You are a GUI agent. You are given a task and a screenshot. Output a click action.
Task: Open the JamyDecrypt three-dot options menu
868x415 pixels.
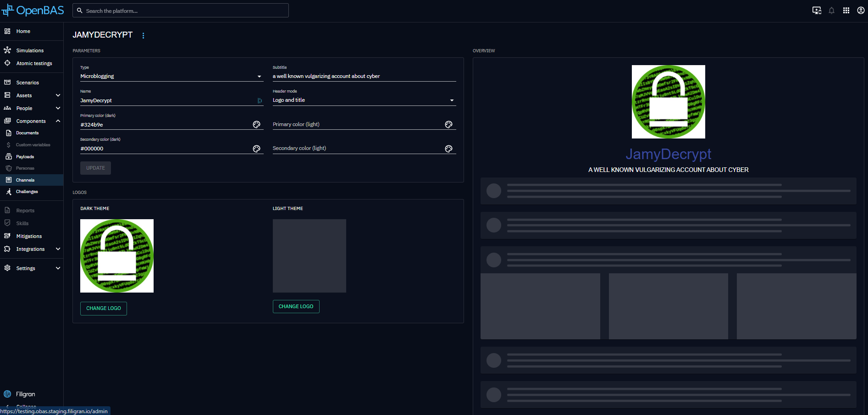pyautogui.click(x=143, y=35)
